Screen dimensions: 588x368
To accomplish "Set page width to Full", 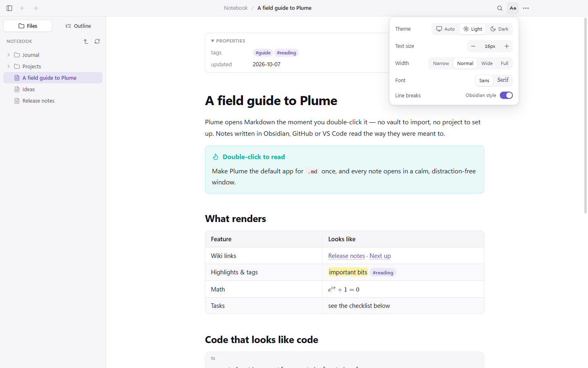I will tap(505, 63).
